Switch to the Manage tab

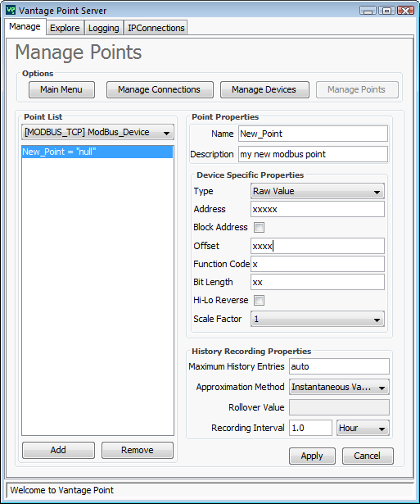(x=25, y=27)
